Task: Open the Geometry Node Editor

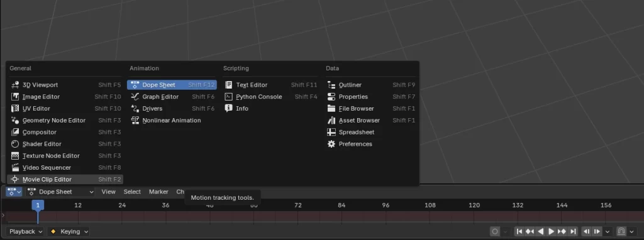Action: pos(65,121)
